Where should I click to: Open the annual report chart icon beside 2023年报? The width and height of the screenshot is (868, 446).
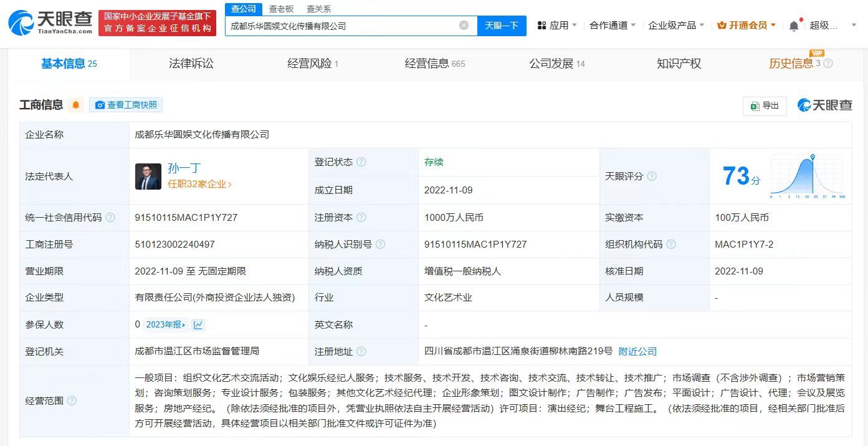point(198,324)
